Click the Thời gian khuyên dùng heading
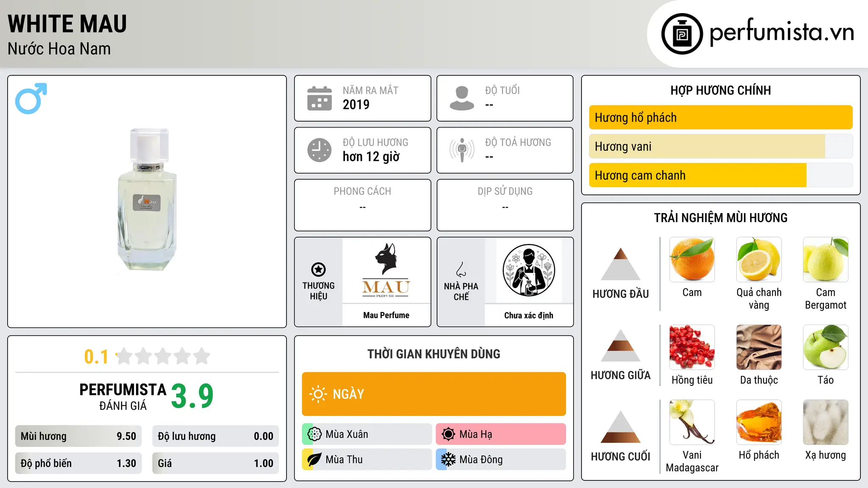This screenshot has height=488, width=868. [434, 354]
